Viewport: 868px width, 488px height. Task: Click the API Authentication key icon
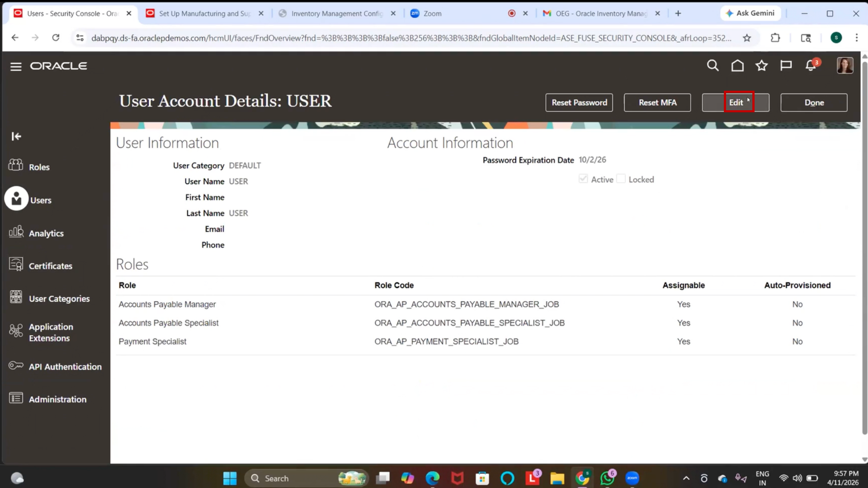coord(16,366)
